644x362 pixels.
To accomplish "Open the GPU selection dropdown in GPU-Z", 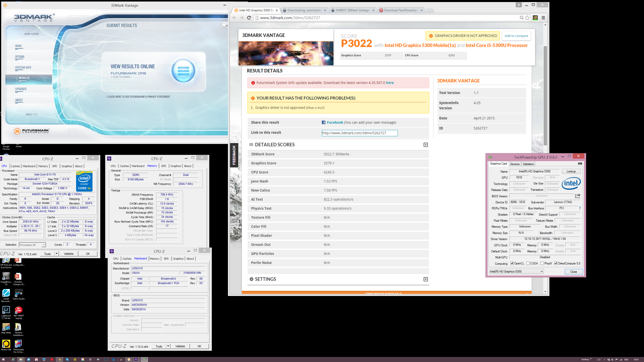I will pyautogui.click(x=516, y=271).
